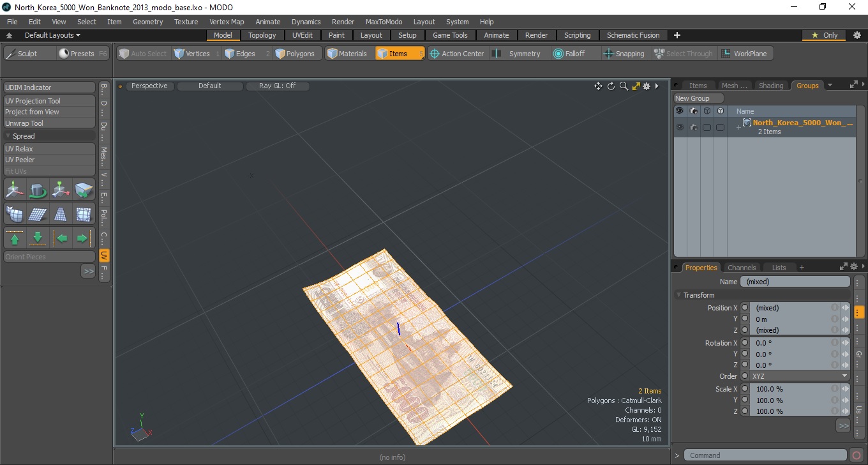
Task: Open the rotation Order XYZ dropdown
Action: (x=800, y=376)
